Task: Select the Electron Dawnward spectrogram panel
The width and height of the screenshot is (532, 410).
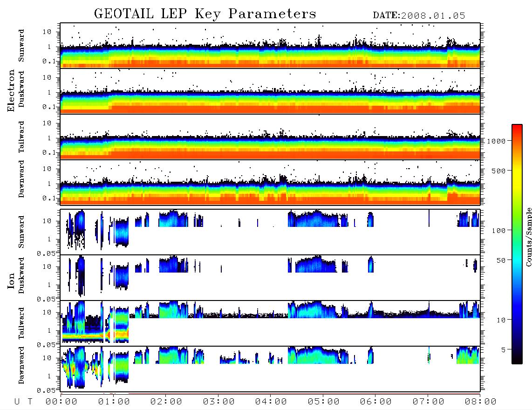Action: tap(270, 182)
